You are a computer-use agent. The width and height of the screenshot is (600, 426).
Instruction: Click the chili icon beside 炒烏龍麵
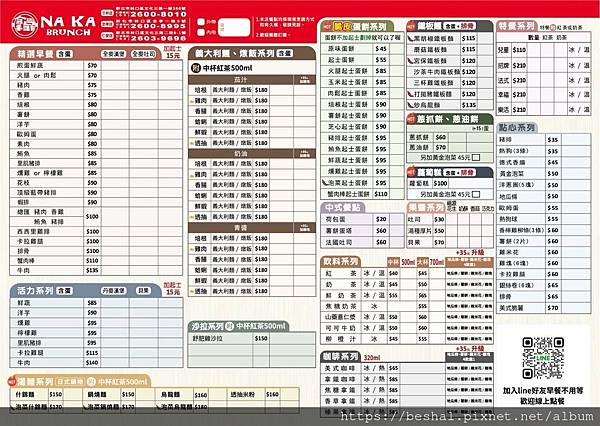[x=411, y=105]
